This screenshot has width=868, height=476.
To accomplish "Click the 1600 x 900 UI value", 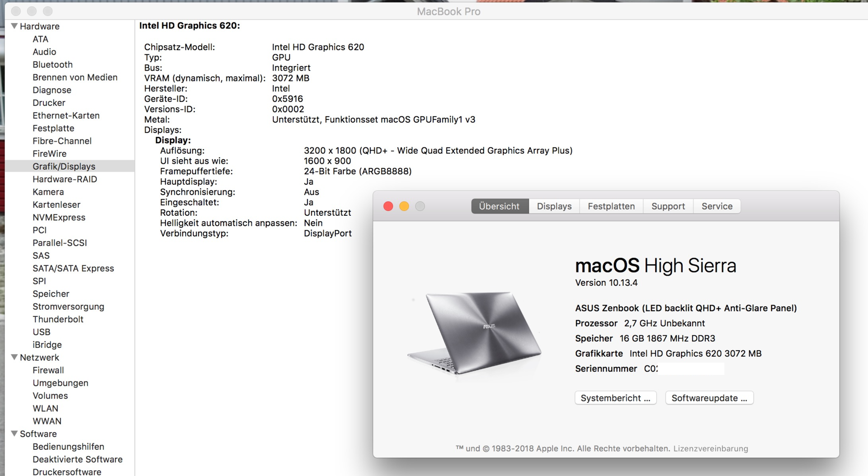I will 327,161.
